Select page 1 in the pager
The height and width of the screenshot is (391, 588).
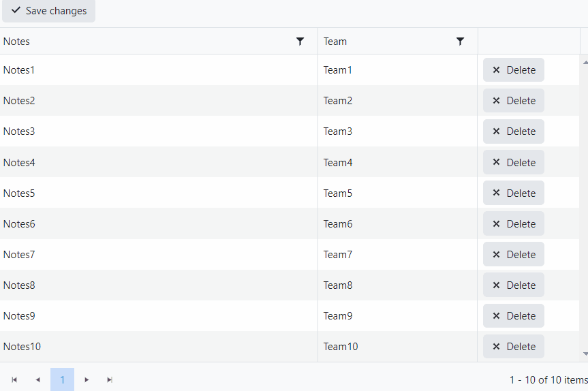pos(62,379)
